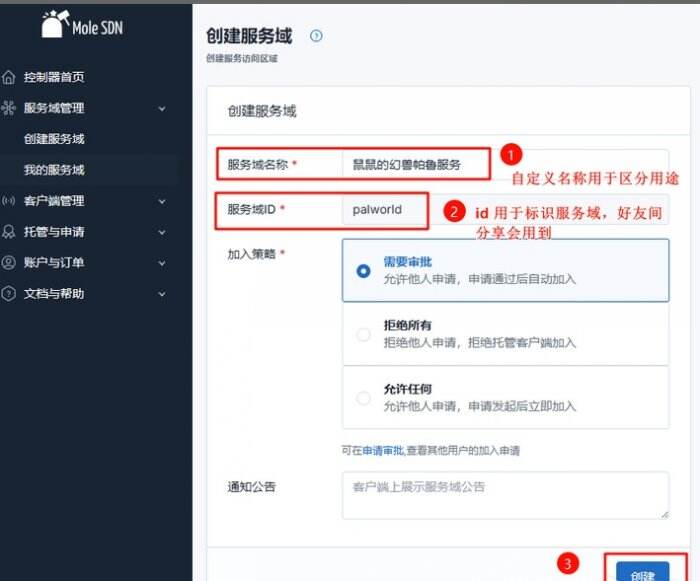
Task: Open the 申请审批 link
Action: [383, 451]
